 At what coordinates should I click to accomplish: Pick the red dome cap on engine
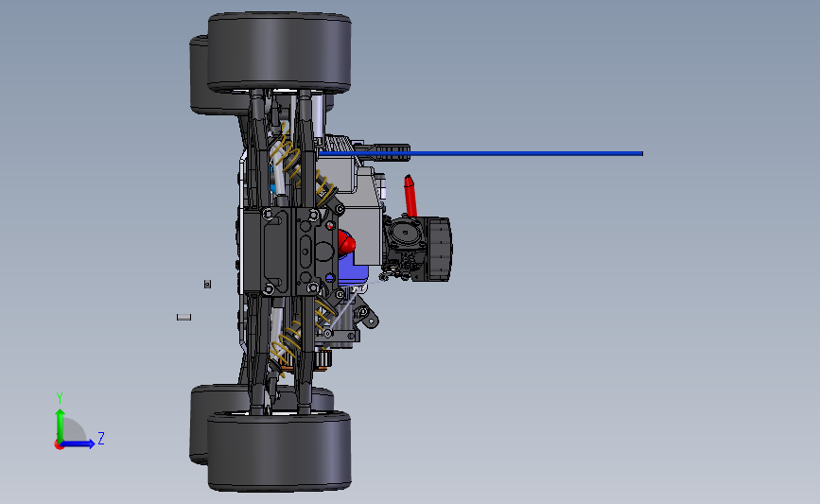[346, 243]
